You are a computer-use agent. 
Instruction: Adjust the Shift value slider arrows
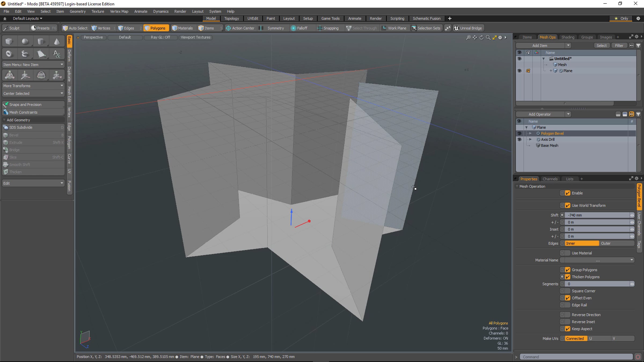[x=632, y=215]
